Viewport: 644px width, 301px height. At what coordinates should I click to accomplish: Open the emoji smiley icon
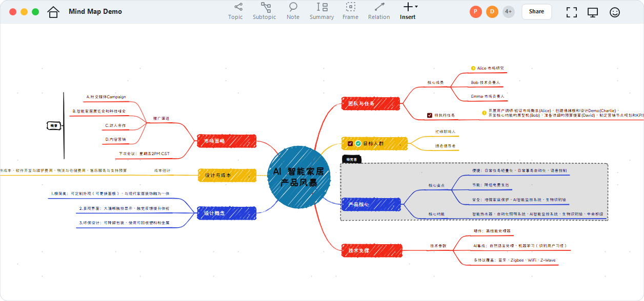(615, 12)
